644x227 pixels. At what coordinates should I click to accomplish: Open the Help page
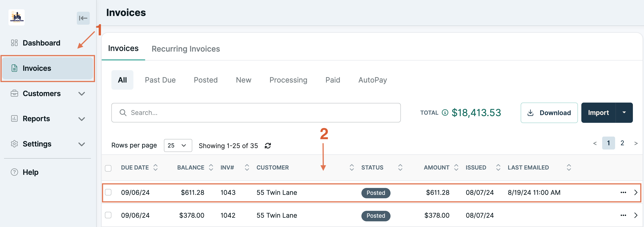click(x=31, y=172)
